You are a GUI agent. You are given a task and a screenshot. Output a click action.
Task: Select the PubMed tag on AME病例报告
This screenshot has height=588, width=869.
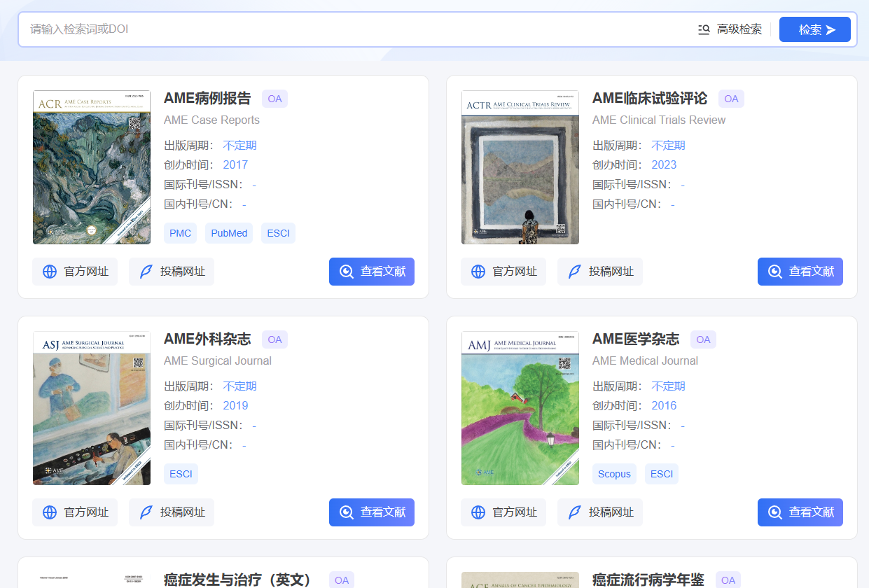click(229, 233)
